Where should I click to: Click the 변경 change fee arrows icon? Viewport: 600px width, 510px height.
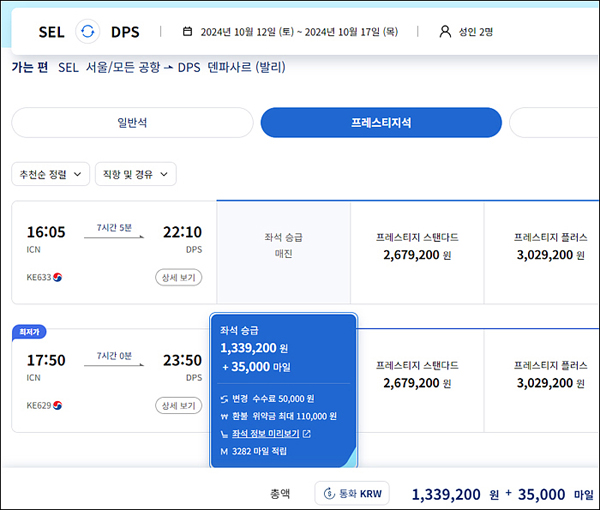click(x=224, y=399)
